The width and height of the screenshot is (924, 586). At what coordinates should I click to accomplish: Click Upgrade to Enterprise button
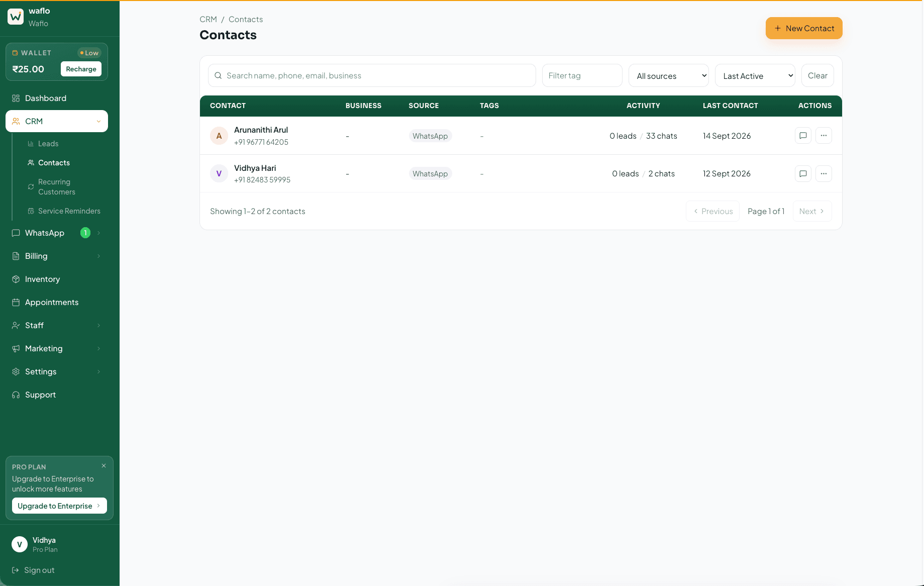(59, 506)
